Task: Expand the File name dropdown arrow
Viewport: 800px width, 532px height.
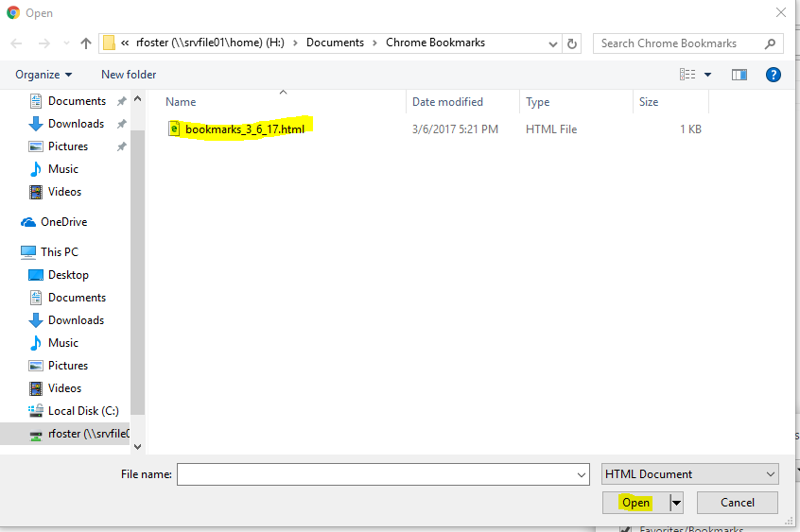Action: 582,475
